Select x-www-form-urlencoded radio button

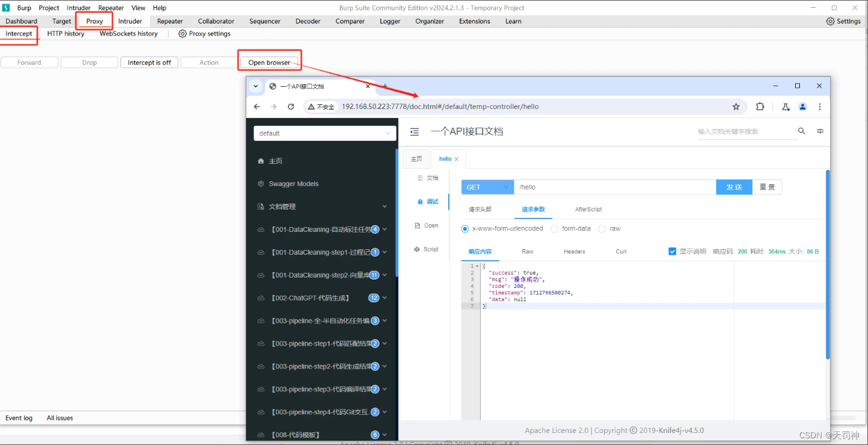465,229
